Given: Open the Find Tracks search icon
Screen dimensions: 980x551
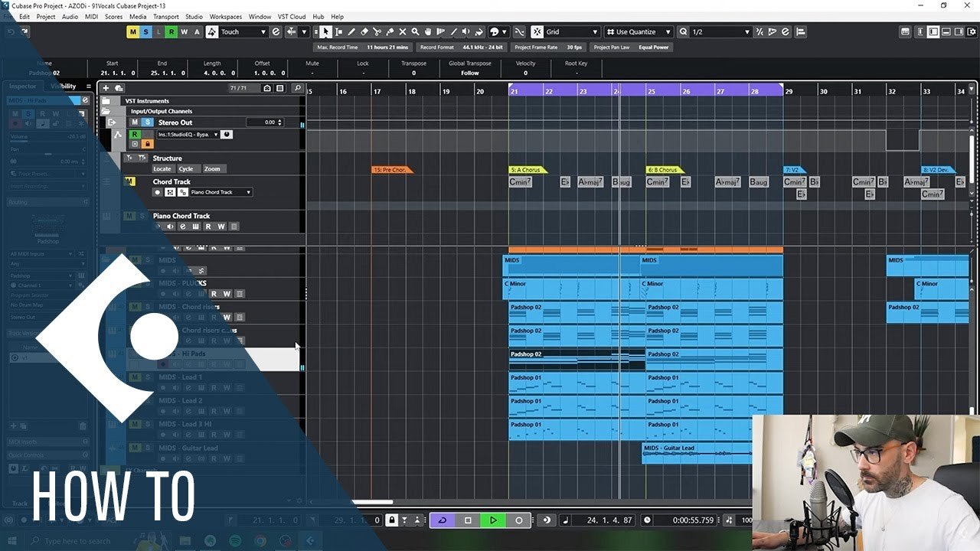Looking at the screenshot, I should [x=298, y=88].
